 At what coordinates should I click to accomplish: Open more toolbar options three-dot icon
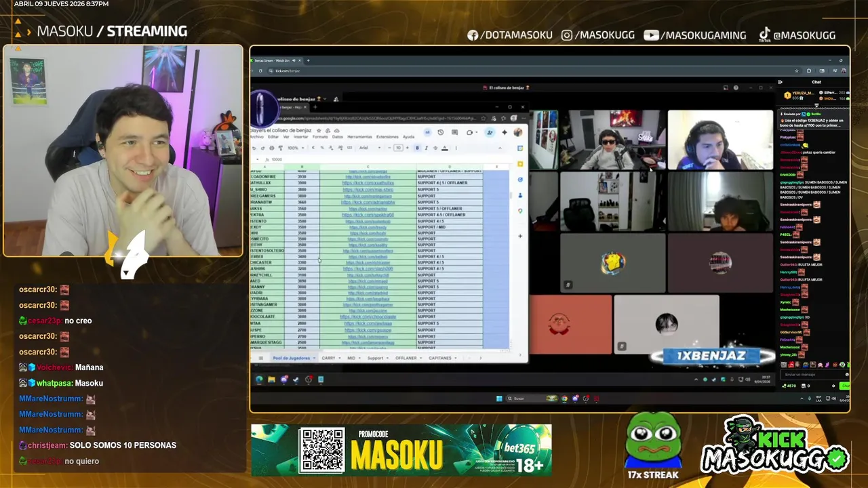[456, 148]
